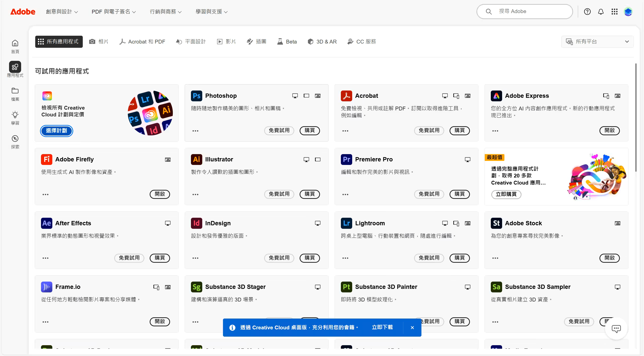The image size is (644, 356).
Task: Click the notifications bell icon
Action: pos(601,12)
